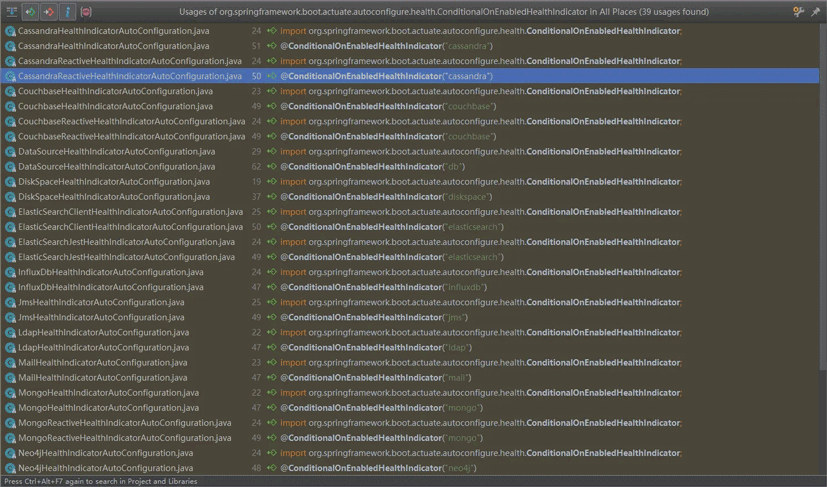Click file icon of DiskSpaceHealthIndicatorAutoConfiguration line 19
Image resolution: width=827 pixels, height=487 pixels.
[x=10, y=182]
